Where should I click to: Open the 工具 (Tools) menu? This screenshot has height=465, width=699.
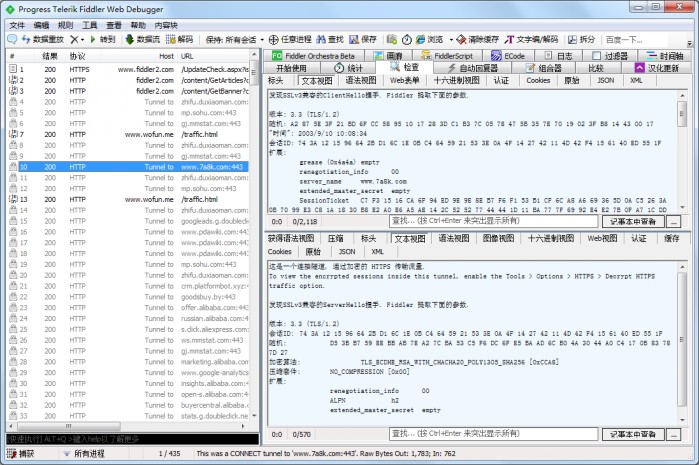click(x=89, y=25)
